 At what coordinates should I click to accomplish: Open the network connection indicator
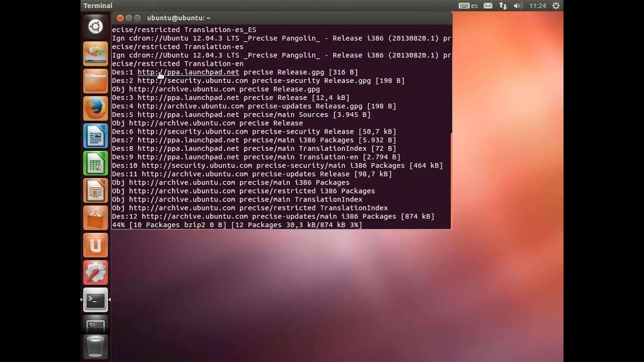point(503,6)
